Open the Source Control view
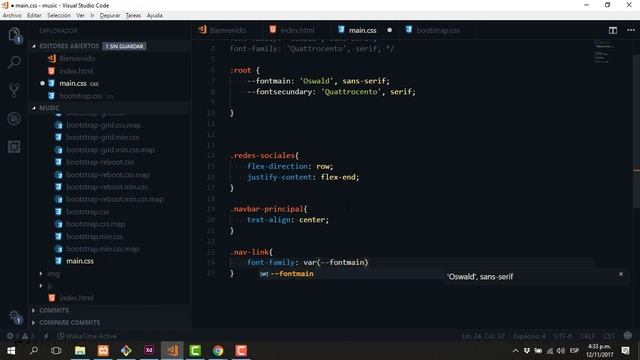The width and height of the screenshot is (640, 360). (14, 90)
